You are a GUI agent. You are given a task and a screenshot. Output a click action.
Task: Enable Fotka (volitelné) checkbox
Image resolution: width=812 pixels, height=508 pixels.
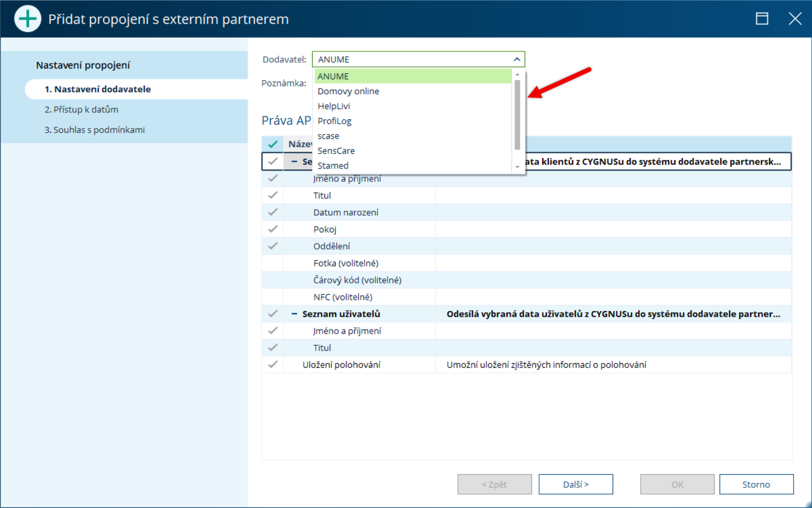[x=272, y=263]
